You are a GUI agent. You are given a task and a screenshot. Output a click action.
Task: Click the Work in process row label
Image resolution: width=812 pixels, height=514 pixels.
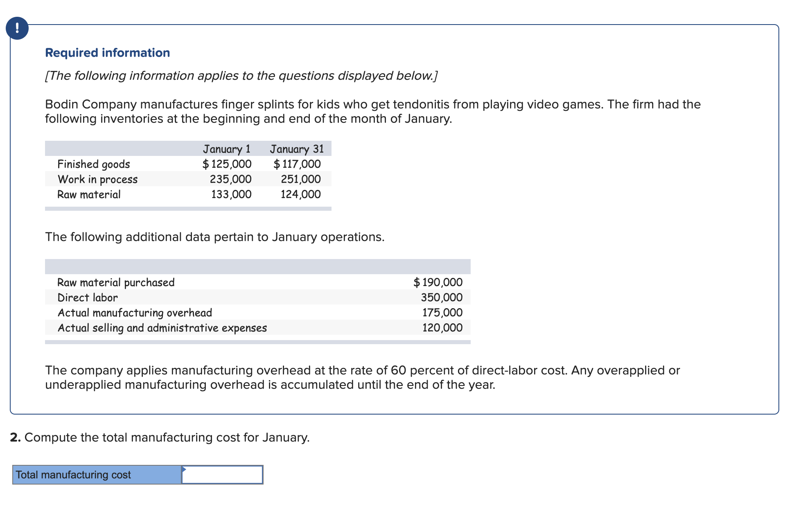(x=97, y=179)
